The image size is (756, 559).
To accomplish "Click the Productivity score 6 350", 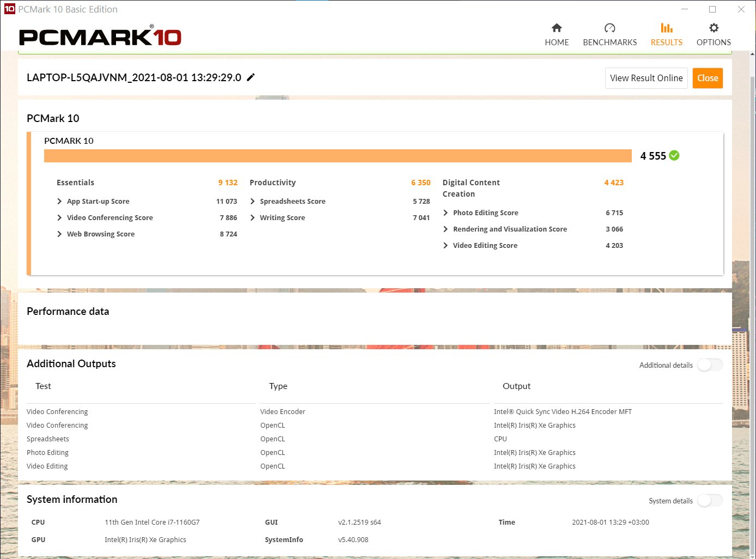I will [420, 183].
